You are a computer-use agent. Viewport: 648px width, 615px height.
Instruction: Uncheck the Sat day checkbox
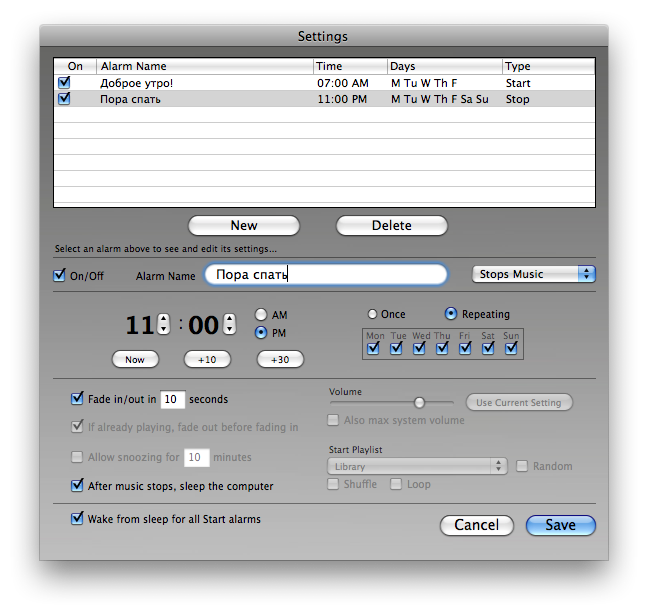pyautogui.click(x=487, y=348)
